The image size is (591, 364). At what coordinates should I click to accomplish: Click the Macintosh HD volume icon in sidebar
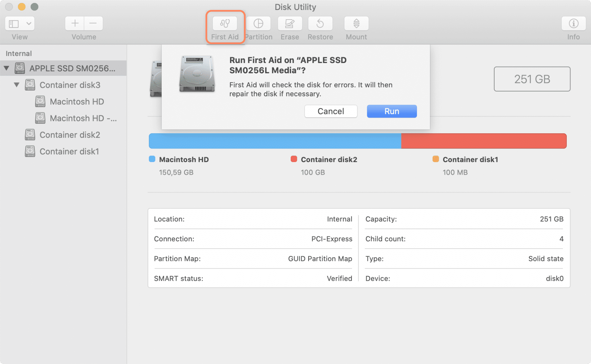40,101
